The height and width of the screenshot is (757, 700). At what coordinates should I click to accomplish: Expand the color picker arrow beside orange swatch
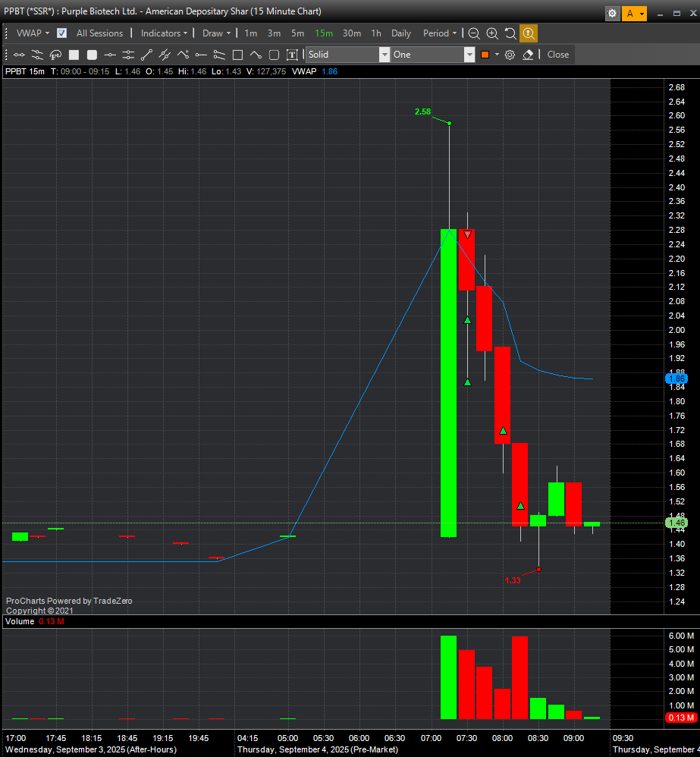click(497, 55)
